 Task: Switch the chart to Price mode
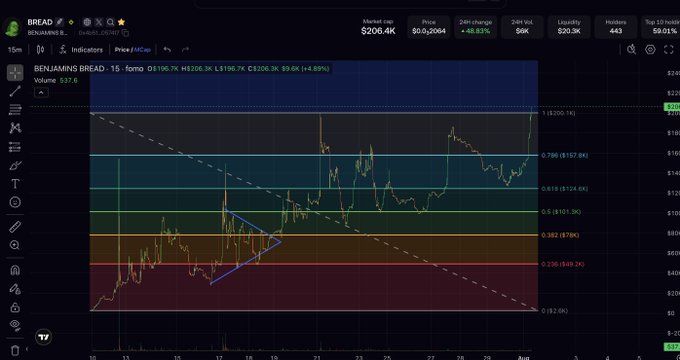click(x=122, y=50)
